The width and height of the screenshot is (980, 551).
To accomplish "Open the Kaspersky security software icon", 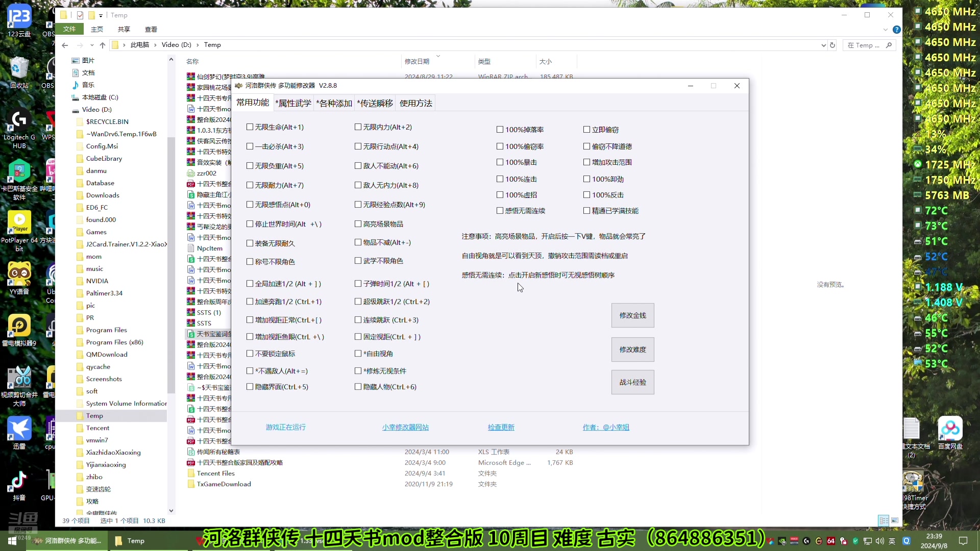I will coord(19,179).
